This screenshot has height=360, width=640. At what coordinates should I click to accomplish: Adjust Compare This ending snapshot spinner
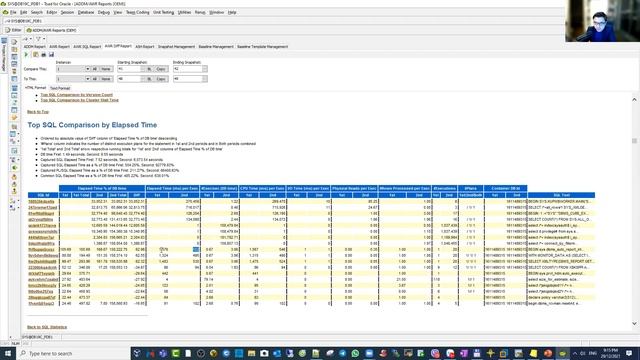click(x=204, y=69)
